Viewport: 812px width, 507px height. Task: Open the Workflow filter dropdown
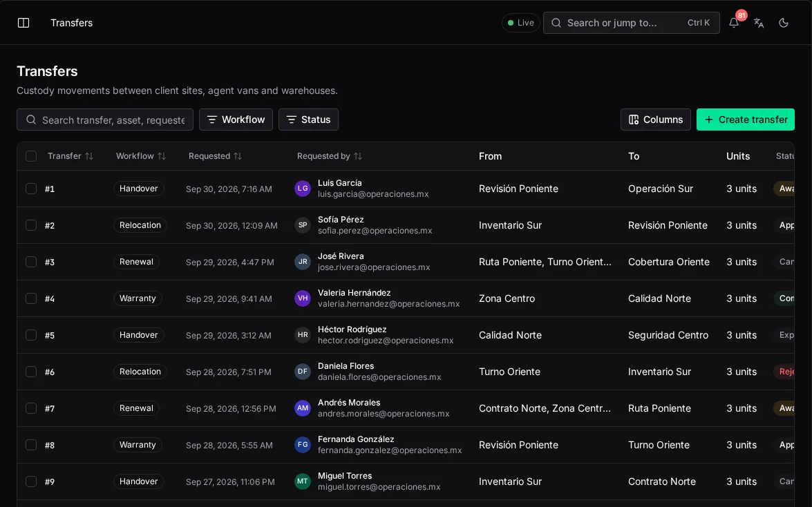pos(236,119)
